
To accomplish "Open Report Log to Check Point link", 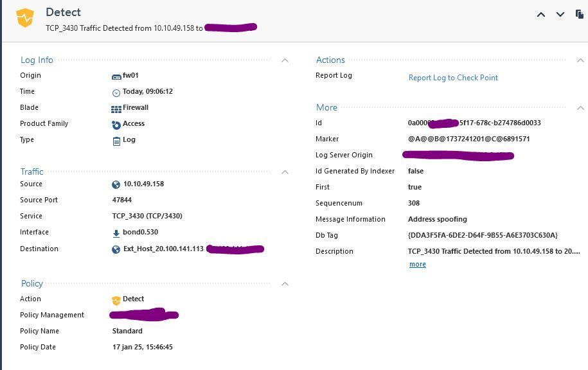I will click(x=453, y=78).
